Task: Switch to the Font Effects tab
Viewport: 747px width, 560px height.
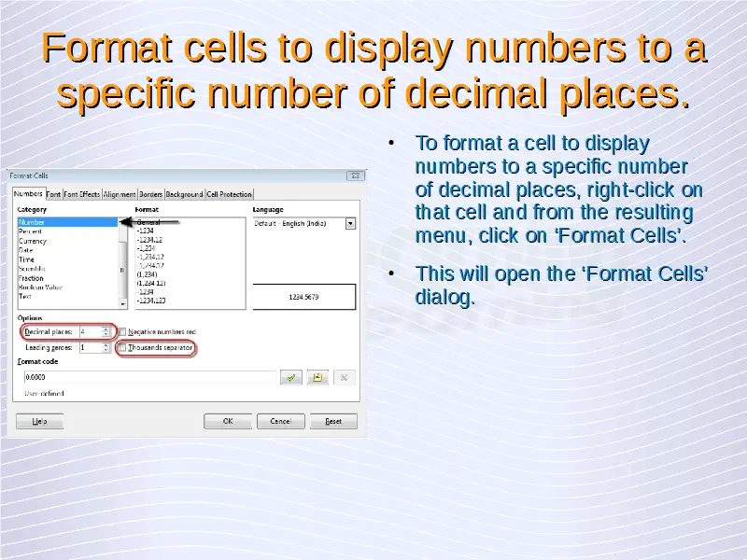Action: click(x=82, y=194)
